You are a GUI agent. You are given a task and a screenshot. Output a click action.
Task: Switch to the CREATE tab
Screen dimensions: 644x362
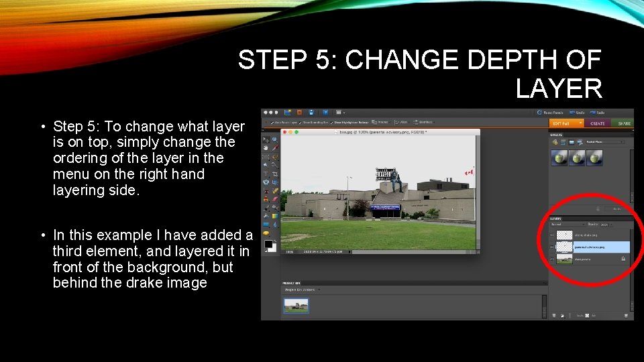pos(598,123)
